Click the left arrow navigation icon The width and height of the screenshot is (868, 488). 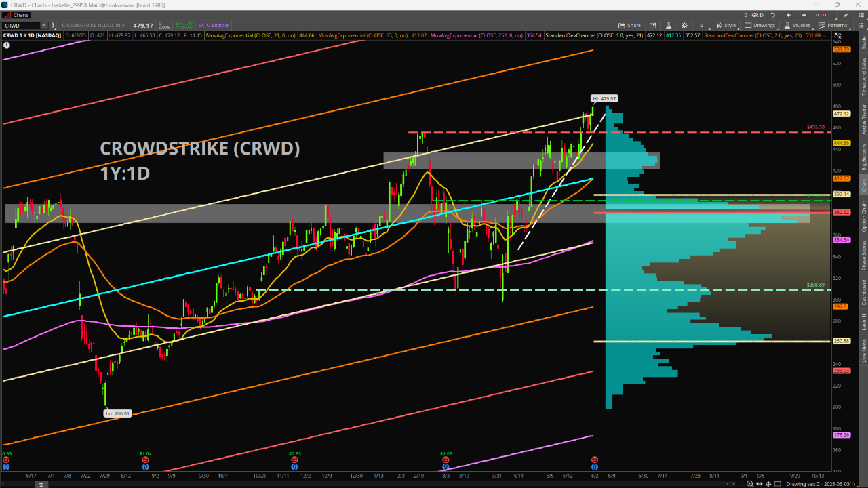789,15
